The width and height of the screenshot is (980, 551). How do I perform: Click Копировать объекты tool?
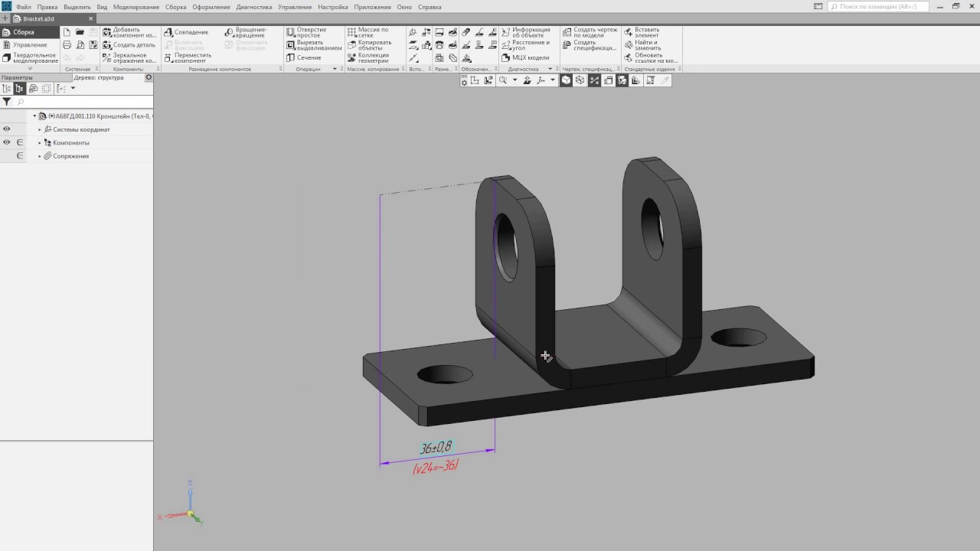click(x=370, y=45)
